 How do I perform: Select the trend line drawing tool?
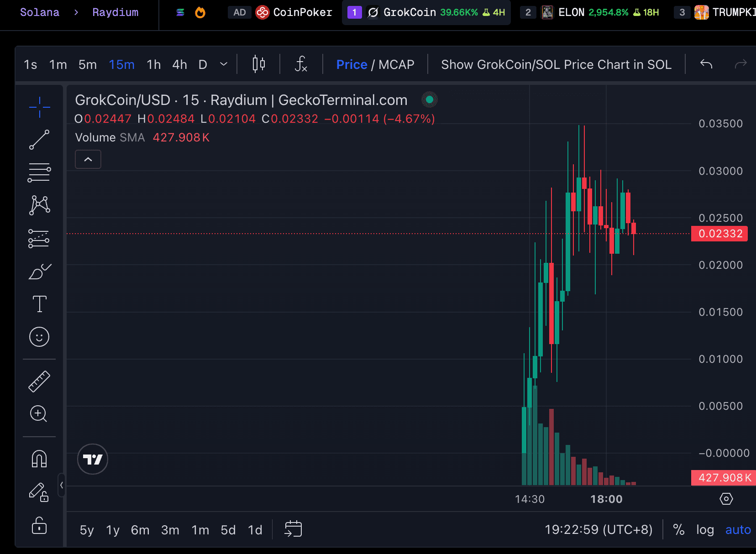point(39,140)
